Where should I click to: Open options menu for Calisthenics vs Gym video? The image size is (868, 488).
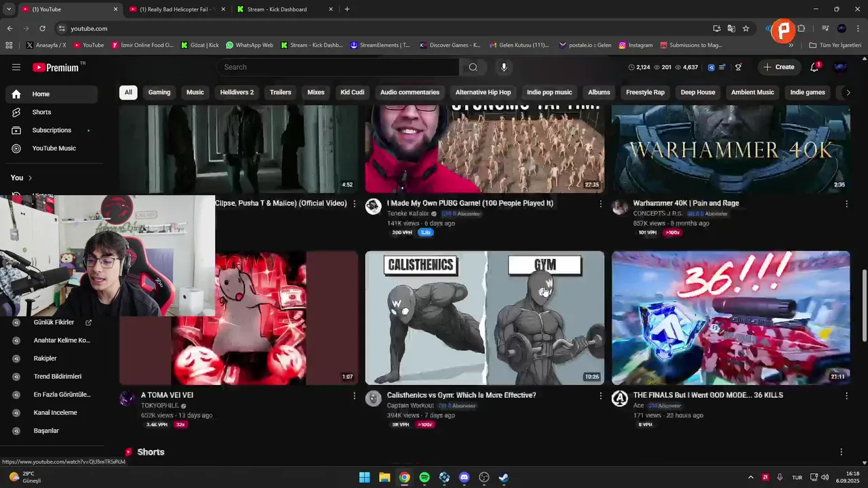[600, 395]
